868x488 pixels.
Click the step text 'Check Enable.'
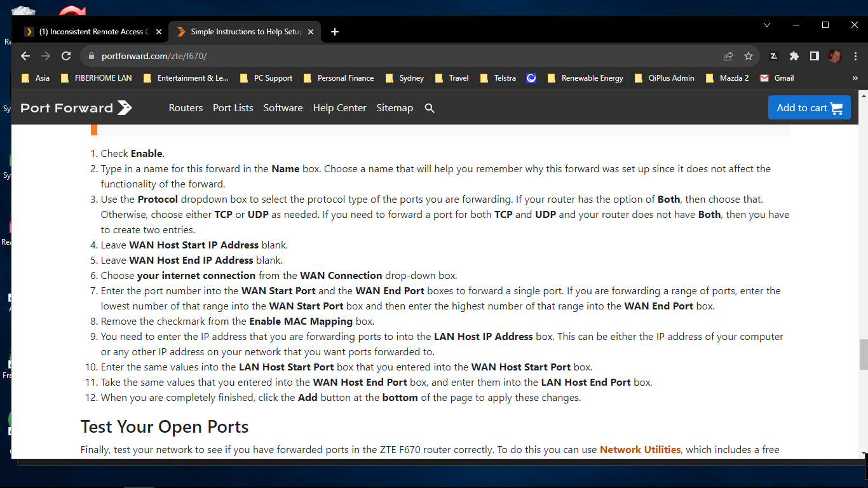(x=133, y=154)
